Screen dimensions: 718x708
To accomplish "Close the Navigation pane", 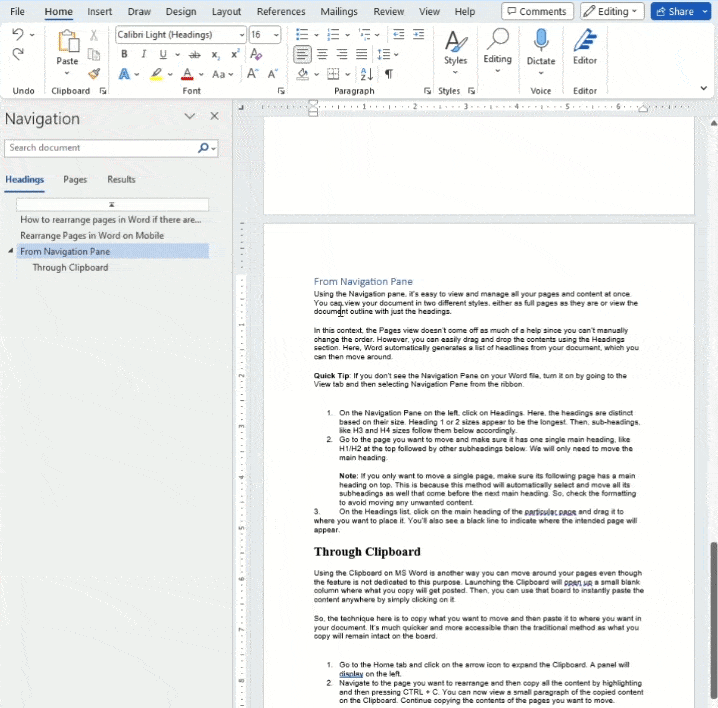I will [214, 116].
